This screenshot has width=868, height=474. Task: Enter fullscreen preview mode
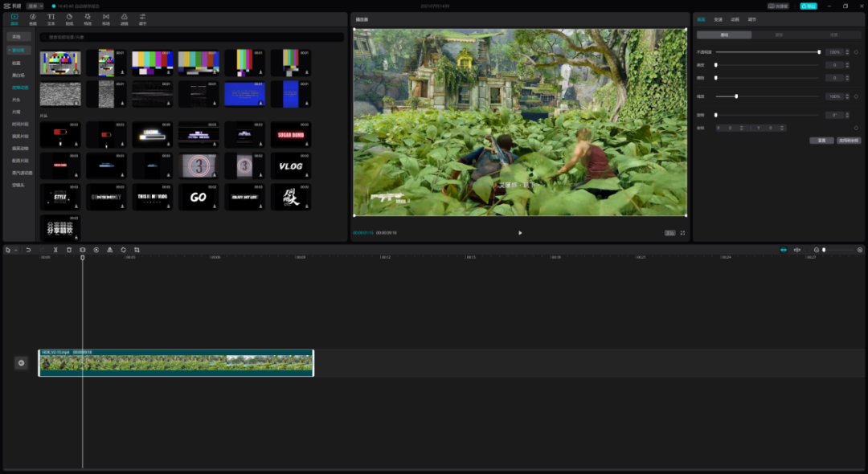click(x=682, y=233)
